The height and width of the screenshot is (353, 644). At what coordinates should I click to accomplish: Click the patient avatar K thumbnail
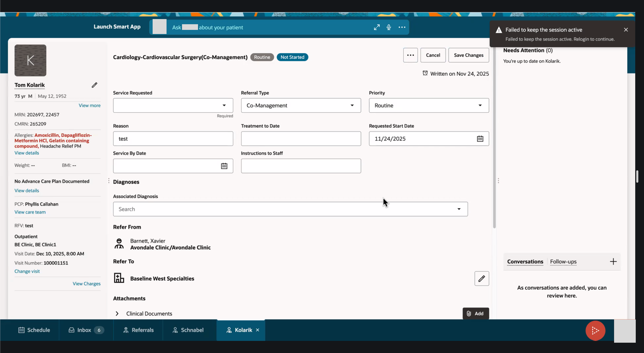(x=30, y=60)
